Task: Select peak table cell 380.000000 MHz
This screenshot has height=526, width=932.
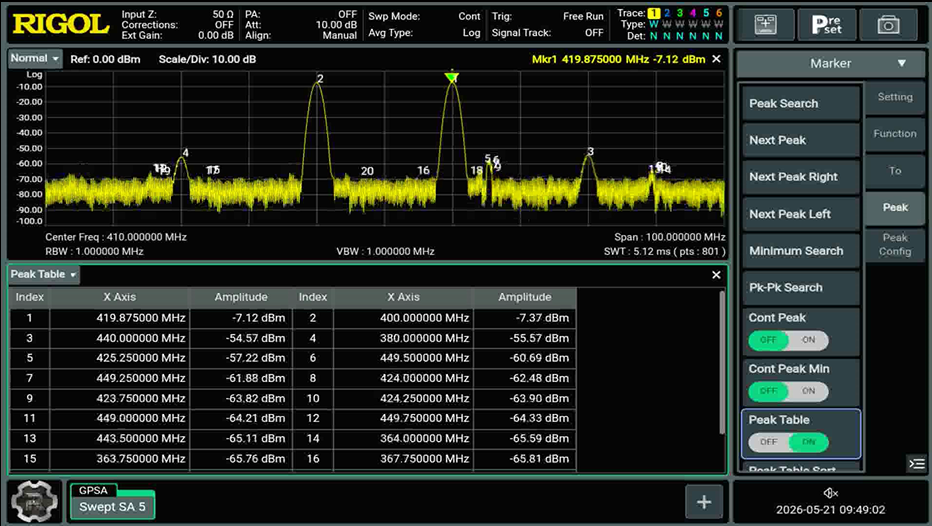Action: (403, 338)
